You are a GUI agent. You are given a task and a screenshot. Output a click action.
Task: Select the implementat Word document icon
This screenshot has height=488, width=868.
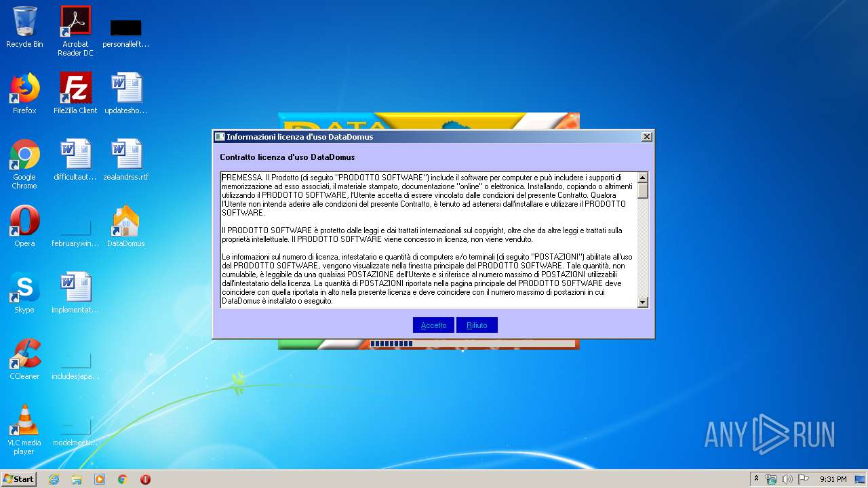click(75, 293)
